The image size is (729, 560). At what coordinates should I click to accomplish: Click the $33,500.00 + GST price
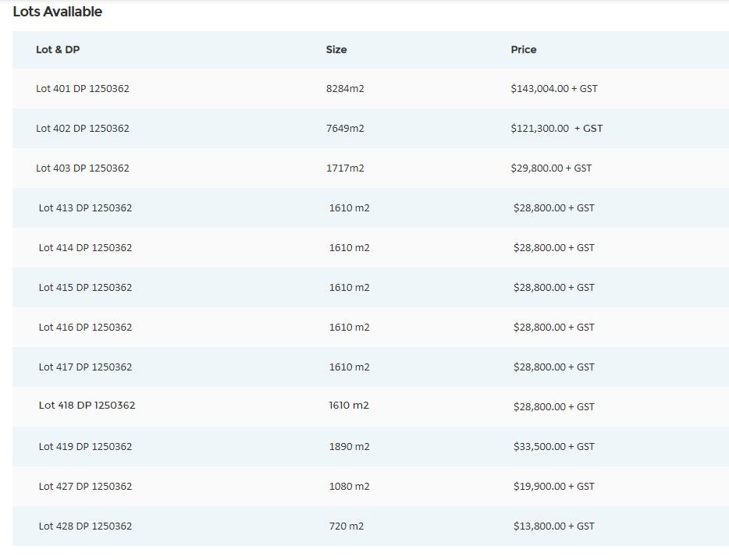coord(553,447)
